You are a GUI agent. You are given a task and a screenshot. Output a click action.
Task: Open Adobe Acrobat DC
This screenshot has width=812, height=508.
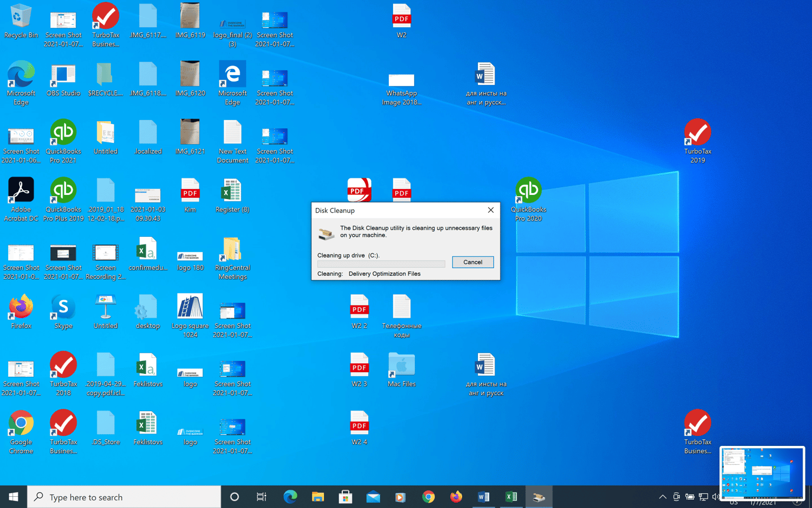[x=21, y=191]
